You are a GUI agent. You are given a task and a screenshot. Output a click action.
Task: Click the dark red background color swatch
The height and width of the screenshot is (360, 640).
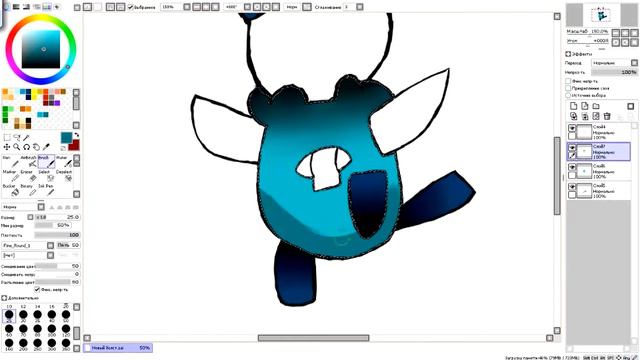[x=74, y=145]
